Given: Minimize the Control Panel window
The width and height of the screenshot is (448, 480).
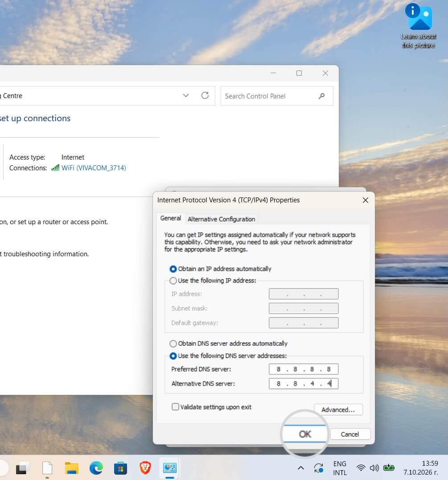Looking at the screenshot, I should coord(273,73).
